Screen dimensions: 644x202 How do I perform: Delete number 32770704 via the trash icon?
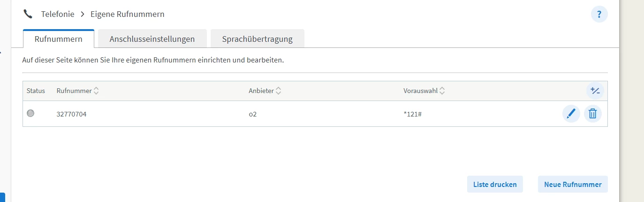pos(592,114)
